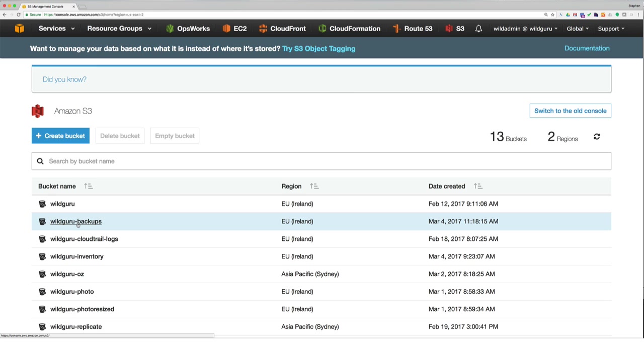Click the bucket icon for wildguru-oz
The width and height of the screenshot is (644, 362).
click(x=42, y=275)
